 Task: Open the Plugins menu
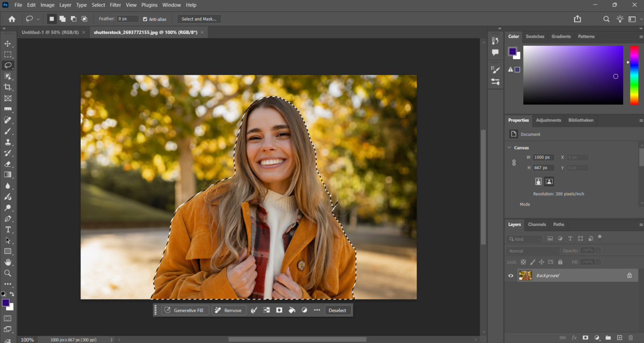pos(150,5)
